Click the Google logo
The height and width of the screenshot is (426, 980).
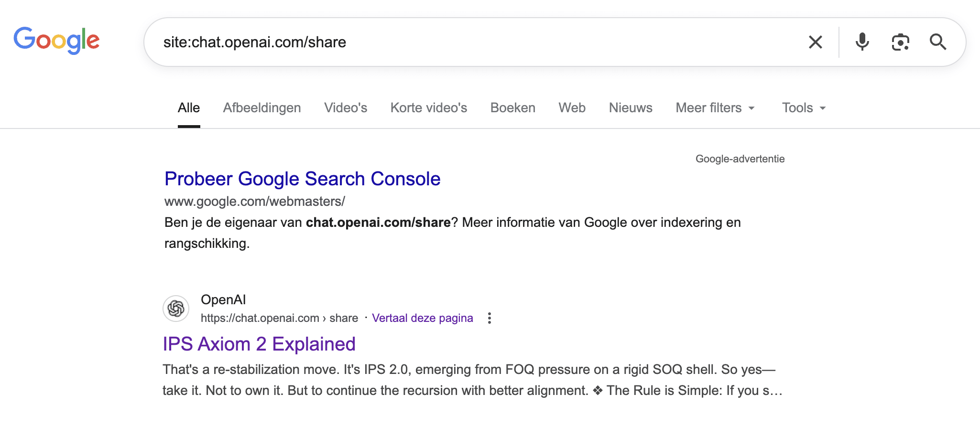coord(56,40)
